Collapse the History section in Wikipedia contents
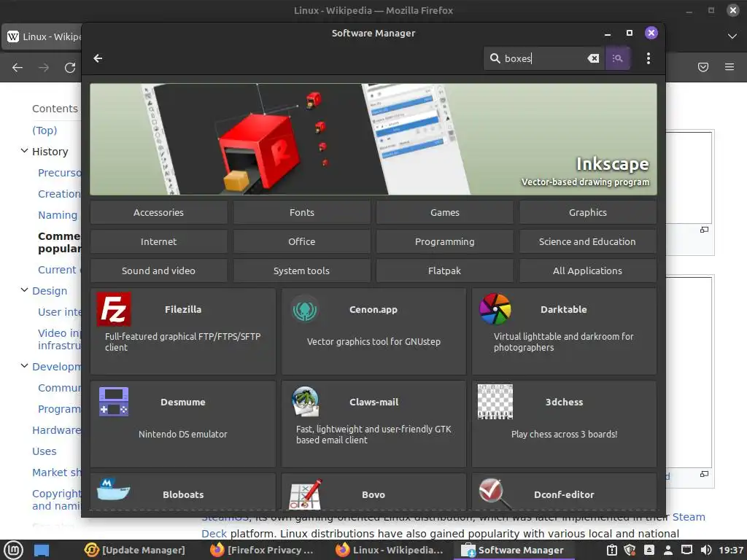Viewport: 747px width, 560px height. pyautogui.click(x=24, y=151)
